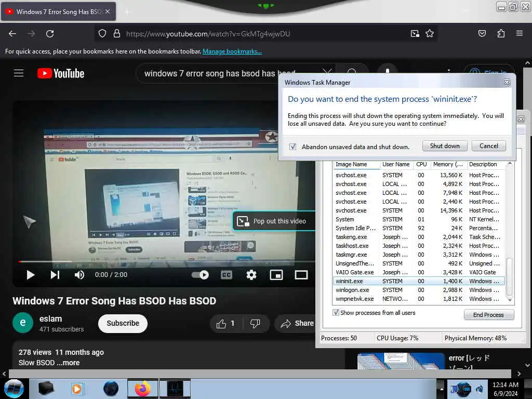
Task: Select the UnsignedThe... process row
Action: 419,263
